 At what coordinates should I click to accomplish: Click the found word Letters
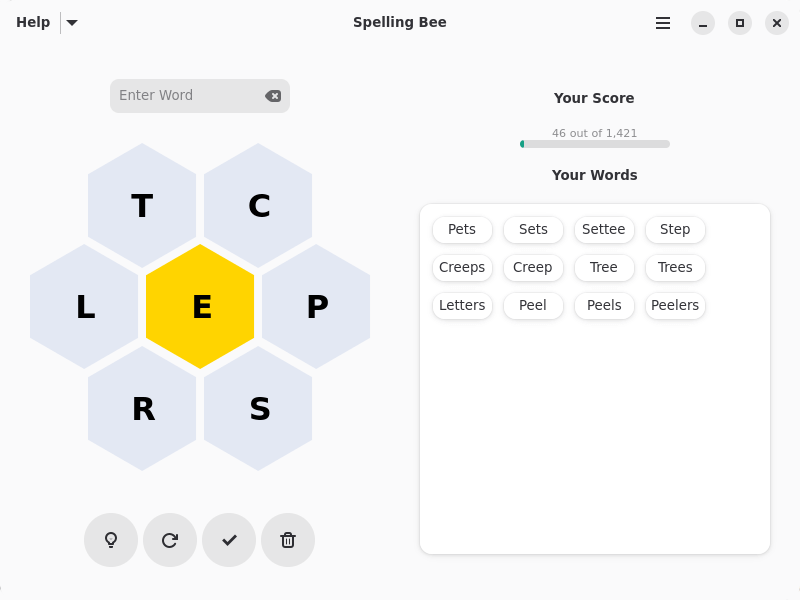[462, 305]
